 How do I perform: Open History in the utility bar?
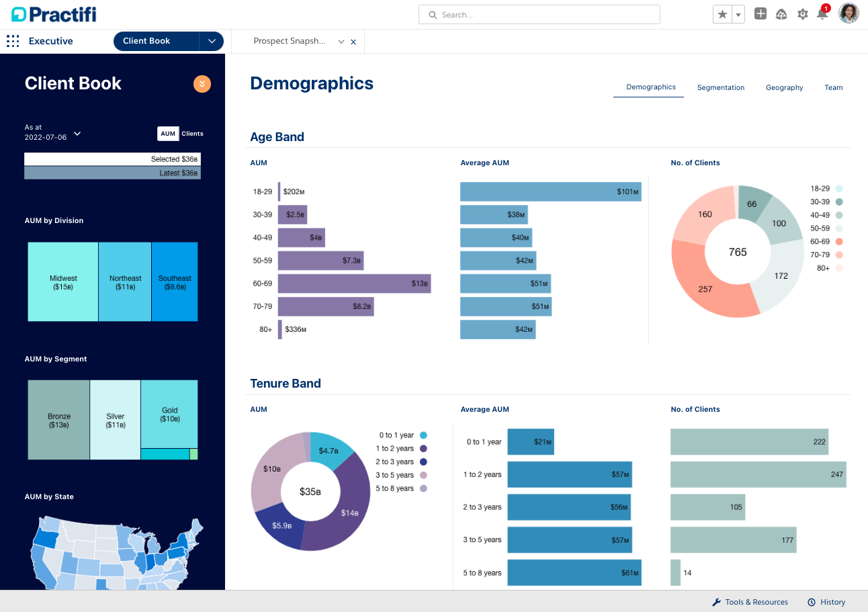[826, 602]
